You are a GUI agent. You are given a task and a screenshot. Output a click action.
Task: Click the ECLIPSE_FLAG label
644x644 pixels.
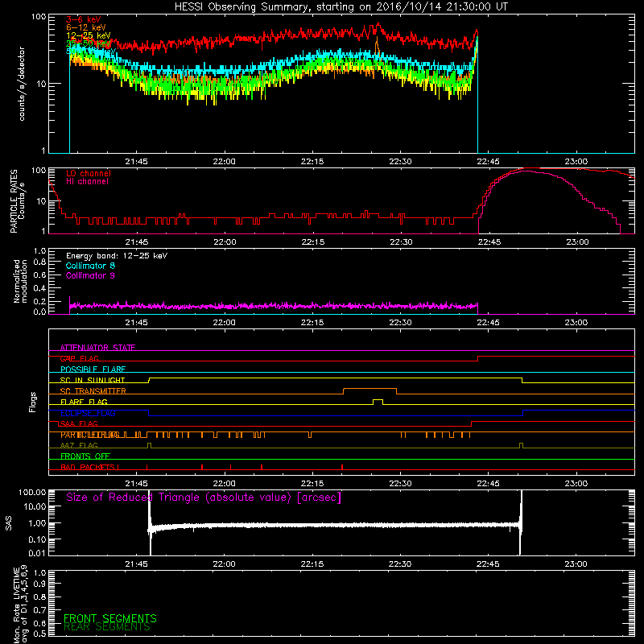[88, 413]
